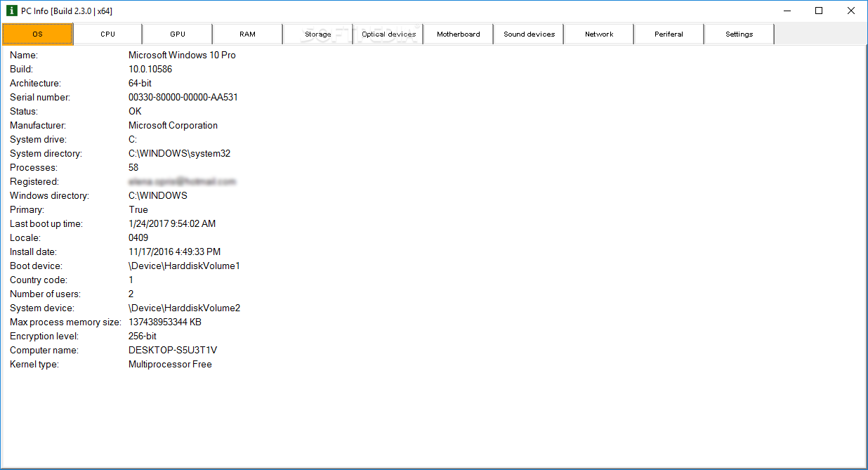Minimize the PC Info window
868x470 pixels.
787,11
